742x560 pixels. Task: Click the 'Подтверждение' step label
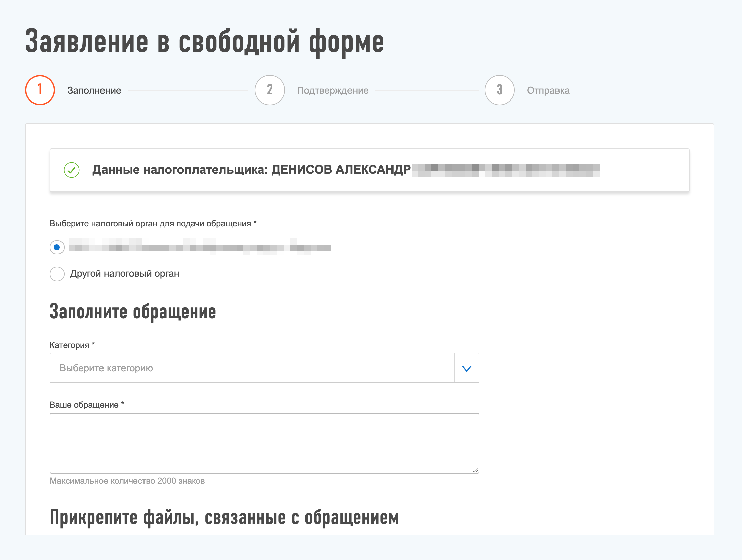click(333, 90)
